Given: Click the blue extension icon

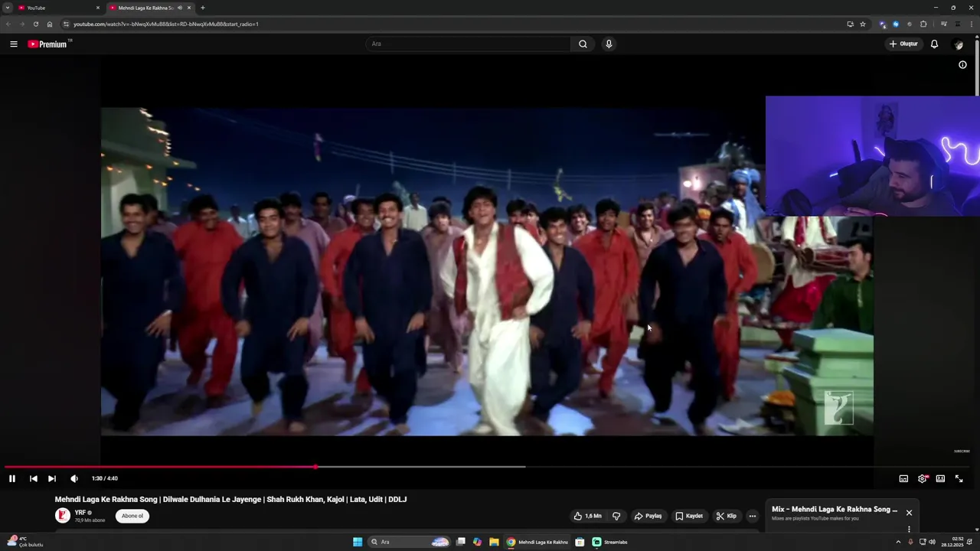Looking at the screenshot, I should point(896,24).
